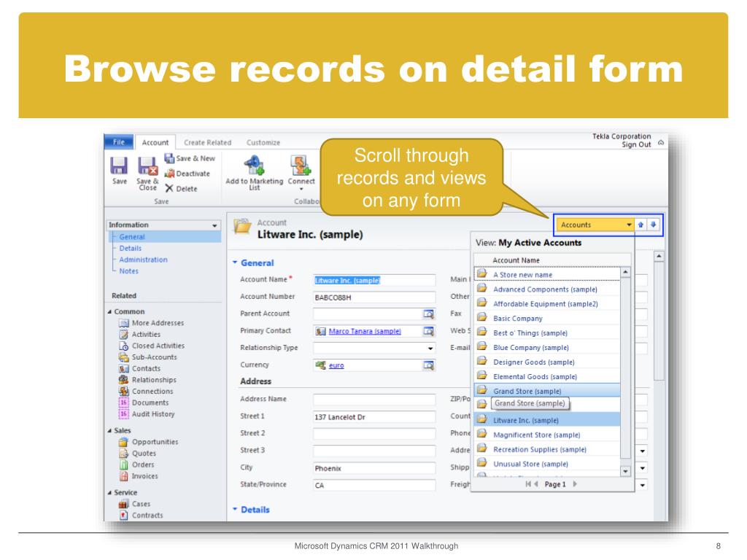Collapse the General form section
The width and height of the screenshot is (747, 560).
click(x=235, y=262)
